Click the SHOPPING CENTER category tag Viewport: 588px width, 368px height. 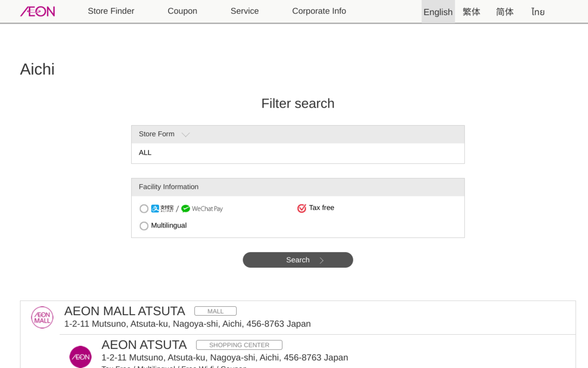(x=239, y=345)
